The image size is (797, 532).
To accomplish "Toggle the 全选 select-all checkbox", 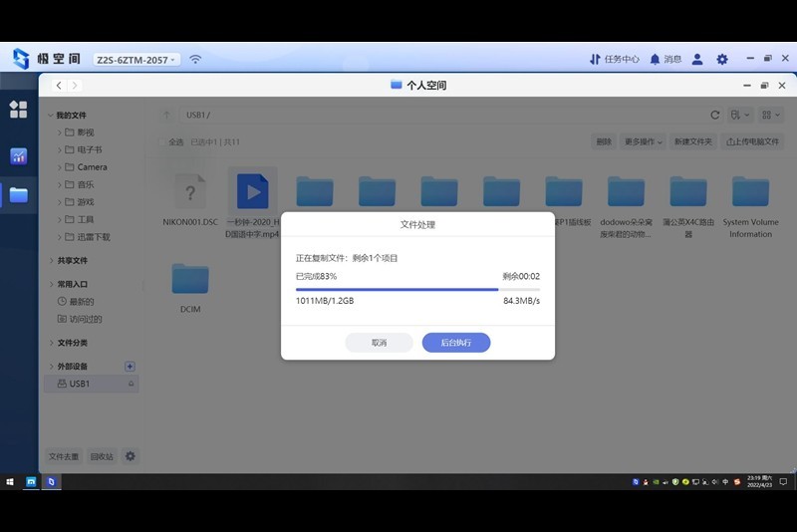I will 161,142.
